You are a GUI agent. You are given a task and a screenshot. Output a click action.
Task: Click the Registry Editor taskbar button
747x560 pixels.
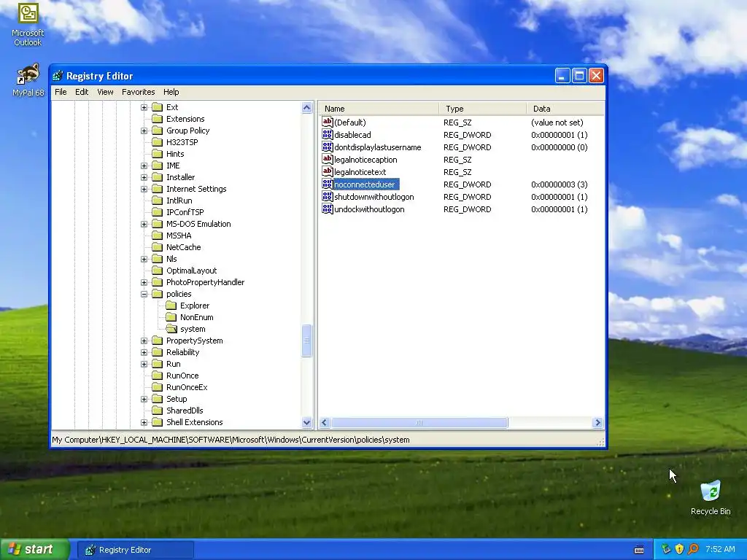pyautogui.click(x=135, y=550)
